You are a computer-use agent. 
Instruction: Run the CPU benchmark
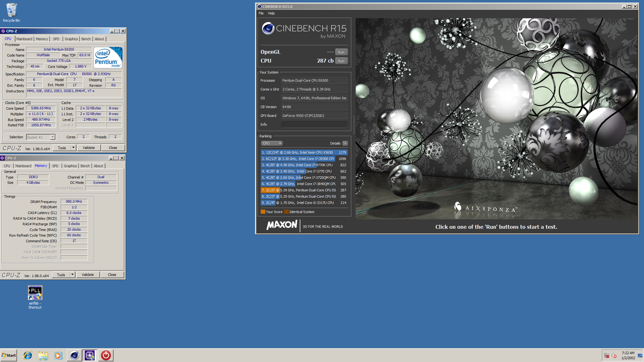tap(341, 61)
